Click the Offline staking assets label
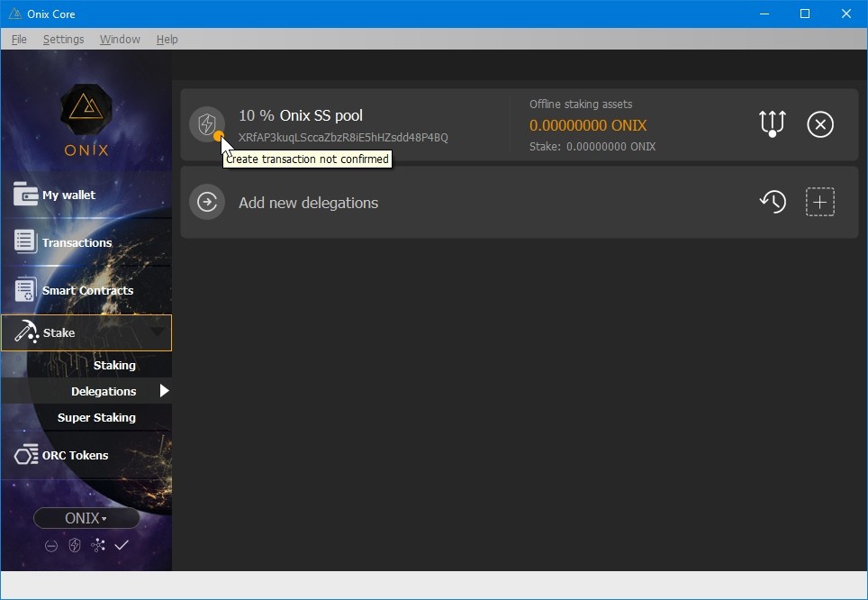Image resolution: width=868 pixels, height=600 pixels. click(581, 105)
